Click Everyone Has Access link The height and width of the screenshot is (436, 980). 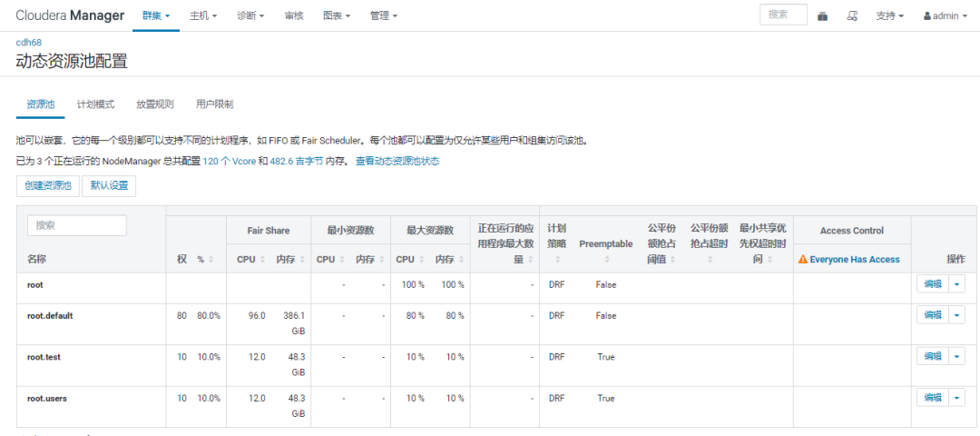tap(855, 260)
